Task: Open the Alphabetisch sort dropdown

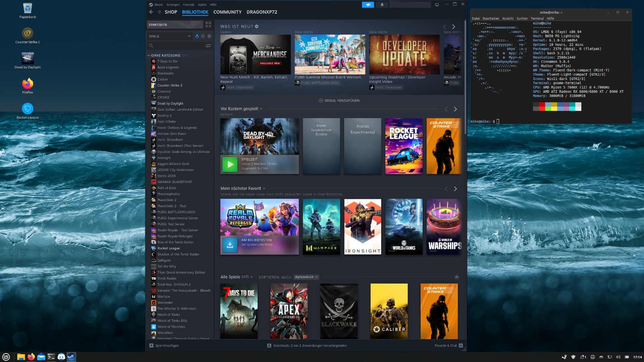Action: [306, 277]
